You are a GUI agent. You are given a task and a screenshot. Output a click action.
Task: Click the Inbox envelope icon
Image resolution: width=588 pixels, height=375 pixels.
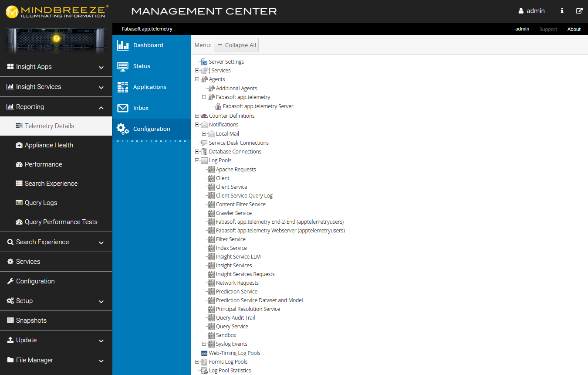[x=123, y=108]
